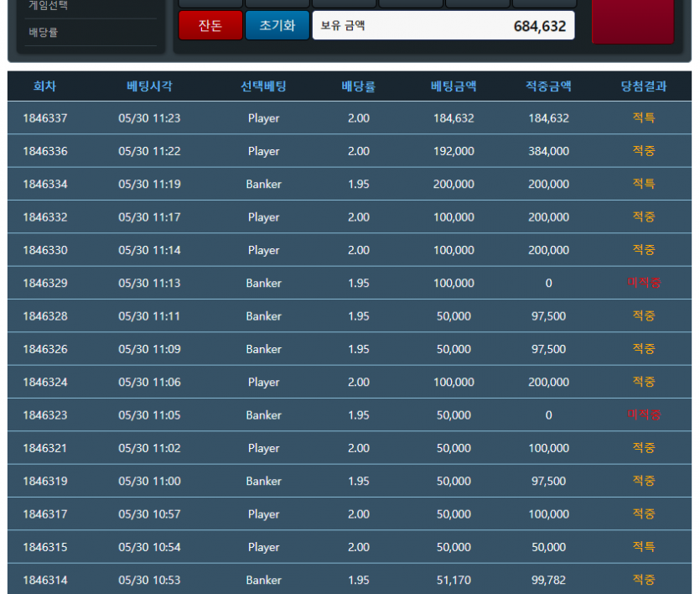Screen dimensions: 700x594
Task: Click the 배당률 table column header
Action: click(x=359, y=86)
